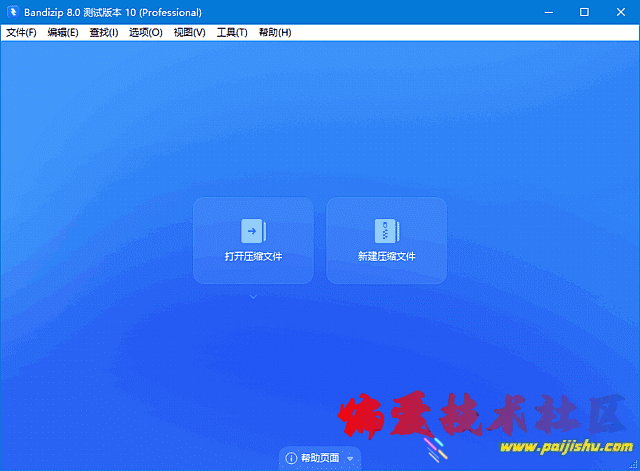Open the 文件(F) menu

pyautogui.click(x=21, y=33)
